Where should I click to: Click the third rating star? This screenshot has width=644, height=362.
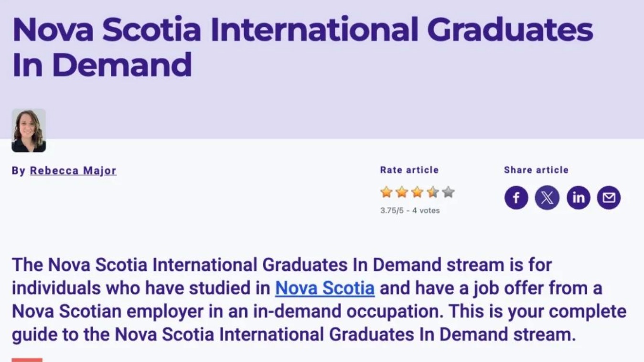417,192
